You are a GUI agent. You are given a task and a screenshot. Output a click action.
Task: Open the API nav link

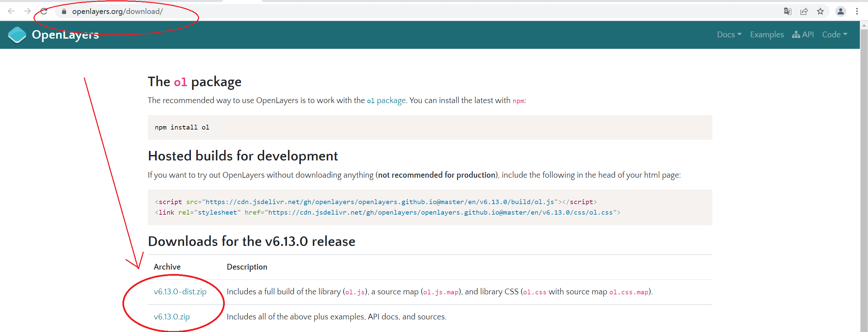803,35
